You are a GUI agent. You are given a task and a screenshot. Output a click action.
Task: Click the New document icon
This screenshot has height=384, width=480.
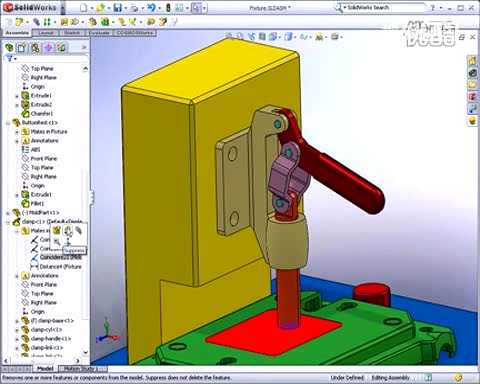pos(84,8)
